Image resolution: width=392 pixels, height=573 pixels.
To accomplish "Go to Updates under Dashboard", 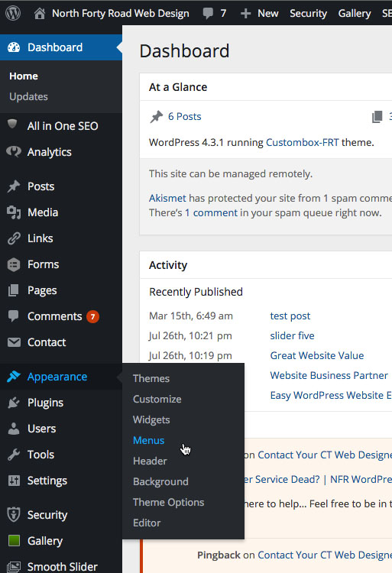I will click(28, 96).
